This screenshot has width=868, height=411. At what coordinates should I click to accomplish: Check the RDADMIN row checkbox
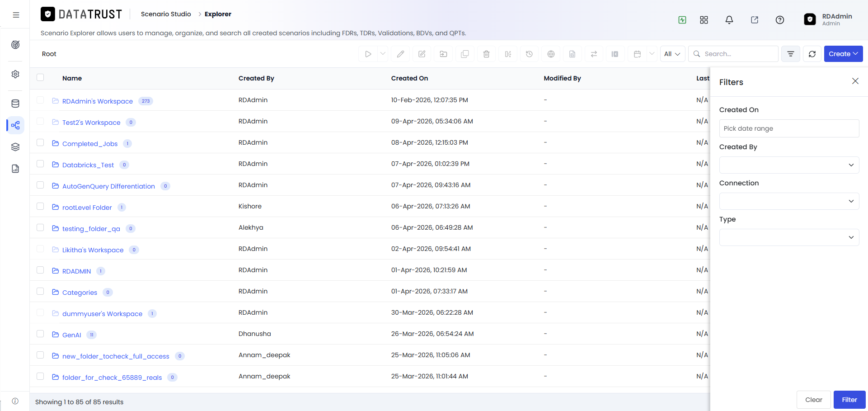click(x=40, y=270)
